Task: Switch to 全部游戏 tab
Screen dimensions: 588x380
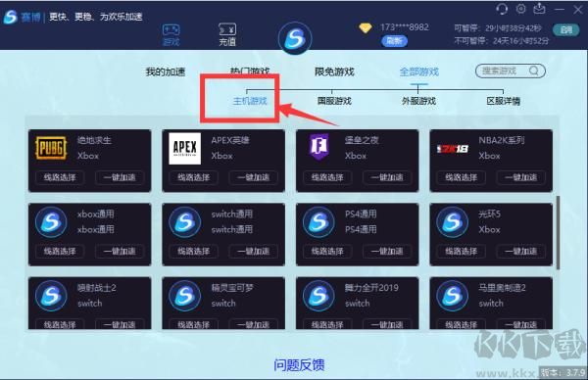Action: (x=418, y=71)
